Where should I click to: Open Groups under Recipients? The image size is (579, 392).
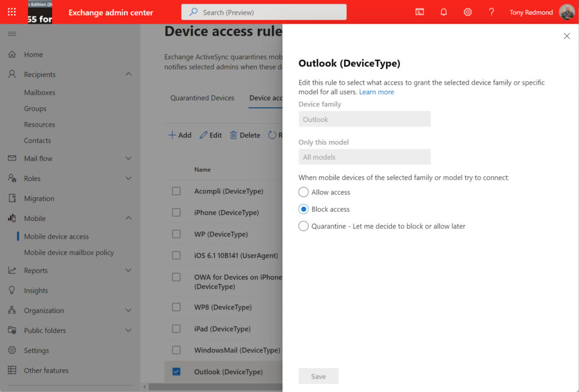tap(35, 108)
